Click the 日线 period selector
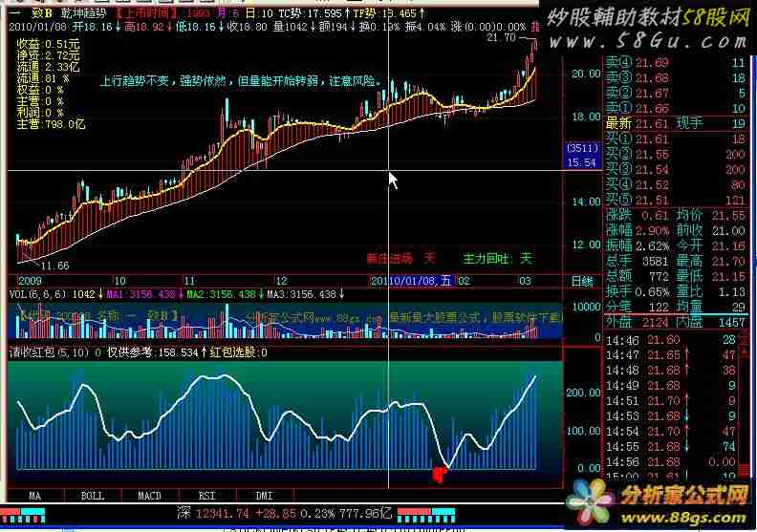 581,281
